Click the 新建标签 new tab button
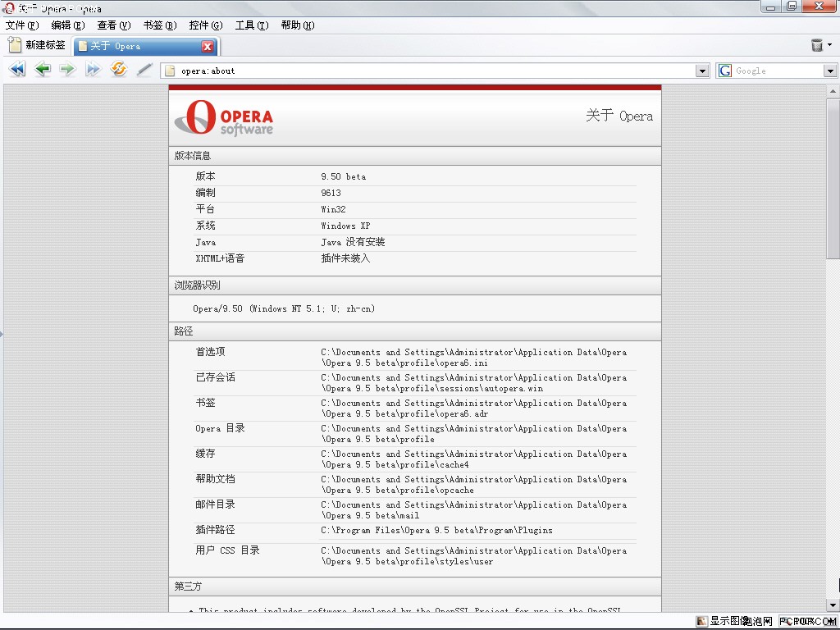840x630 pixels. tap(38, 46)
